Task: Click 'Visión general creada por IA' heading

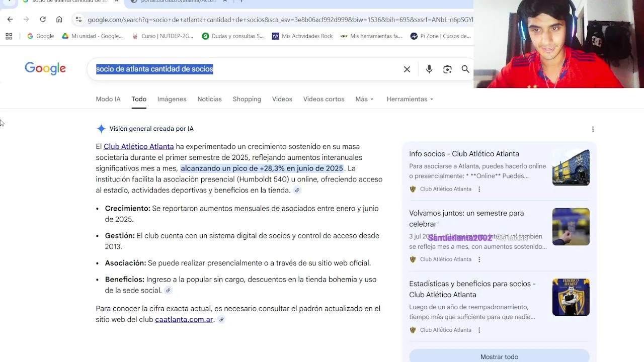Action: 151,129
